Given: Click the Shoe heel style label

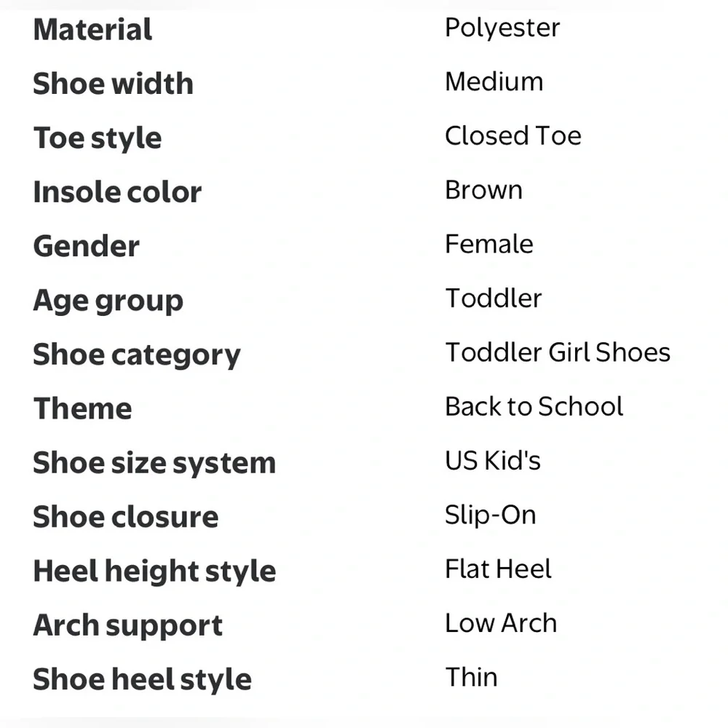Looking at the screenshot, I should pyautogui.click(x=143, y=680).
